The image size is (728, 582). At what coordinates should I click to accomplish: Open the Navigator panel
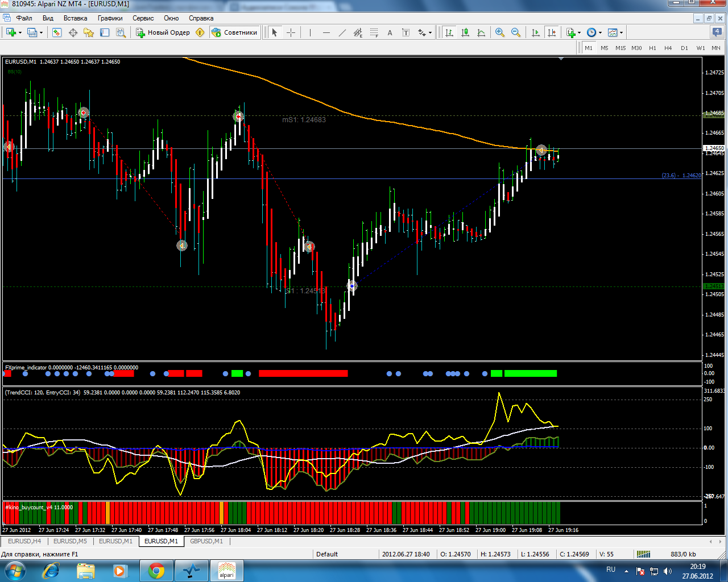click(89, 32)
